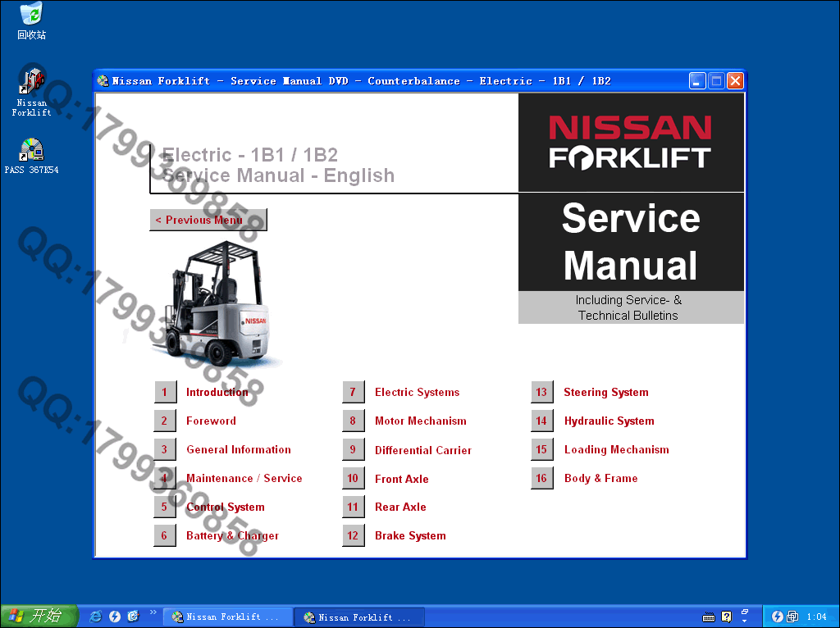
Task: Go back with Previous Menu button
Action: click(x=208, y=220)
